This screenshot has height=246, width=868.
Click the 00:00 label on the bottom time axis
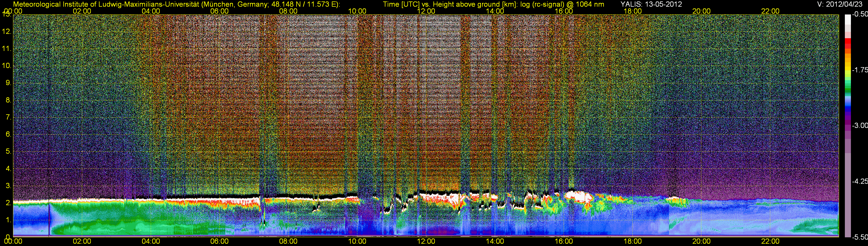[13, 241]
